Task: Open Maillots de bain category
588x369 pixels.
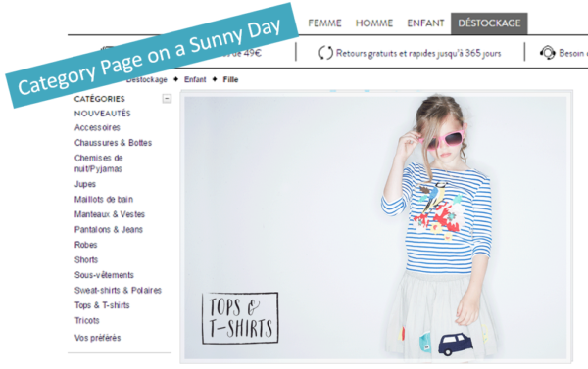Action: click(x=104, y=200)
